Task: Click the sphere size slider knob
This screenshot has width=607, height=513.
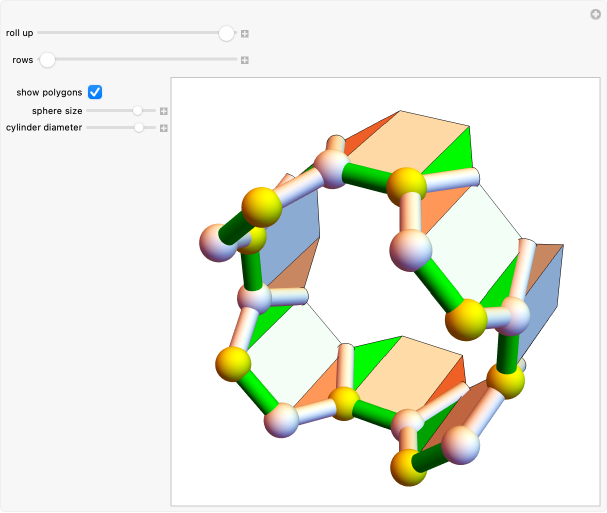Action: [138, 111]
